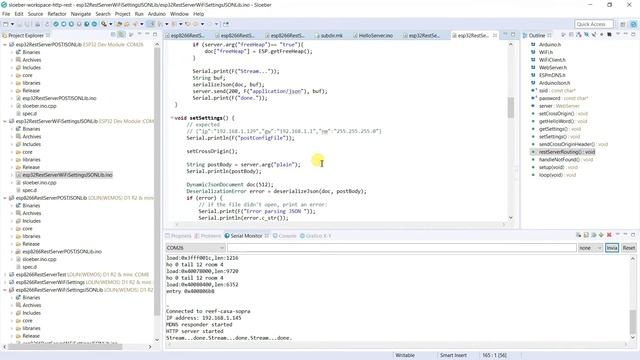Switch to the Console tab
Screen dimensions: 640x360
[284, 236]
